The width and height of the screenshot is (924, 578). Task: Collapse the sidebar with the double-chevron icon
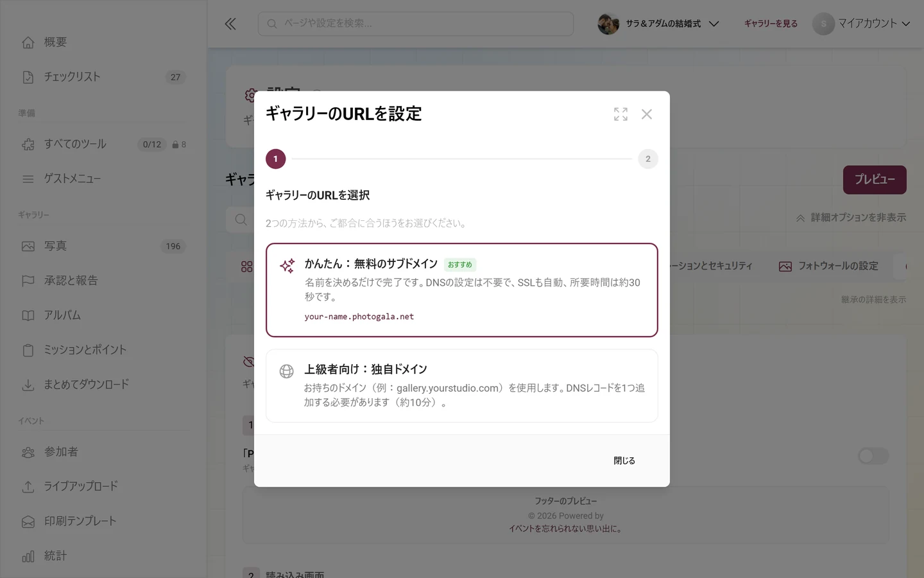tap(230, 24)
